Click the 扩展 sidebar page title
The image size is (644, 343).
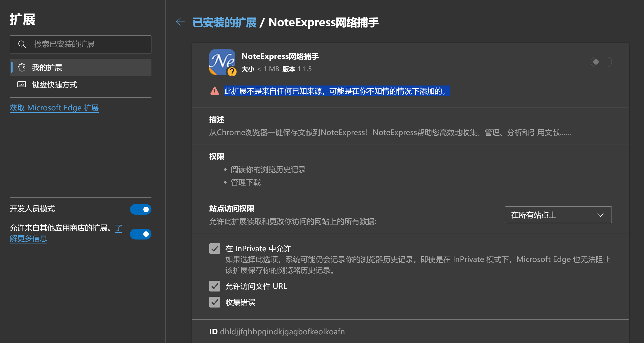tap(22, 19)
